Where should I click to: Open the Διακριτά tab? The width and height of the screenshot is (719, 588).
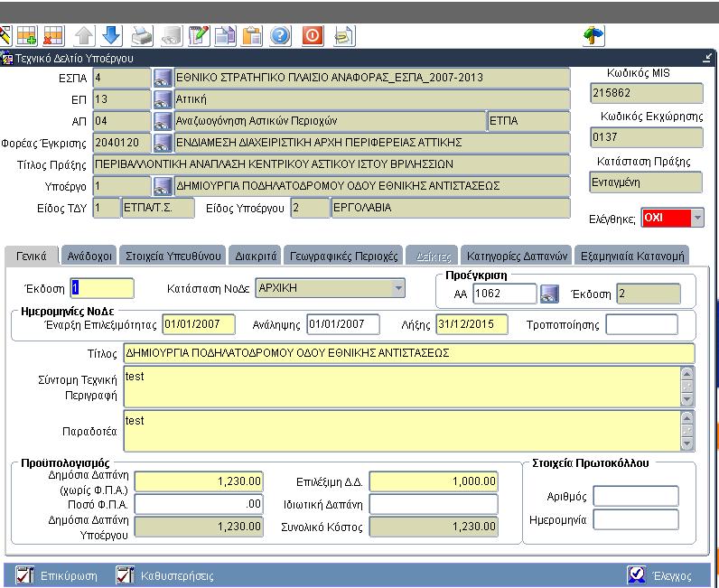256,256
